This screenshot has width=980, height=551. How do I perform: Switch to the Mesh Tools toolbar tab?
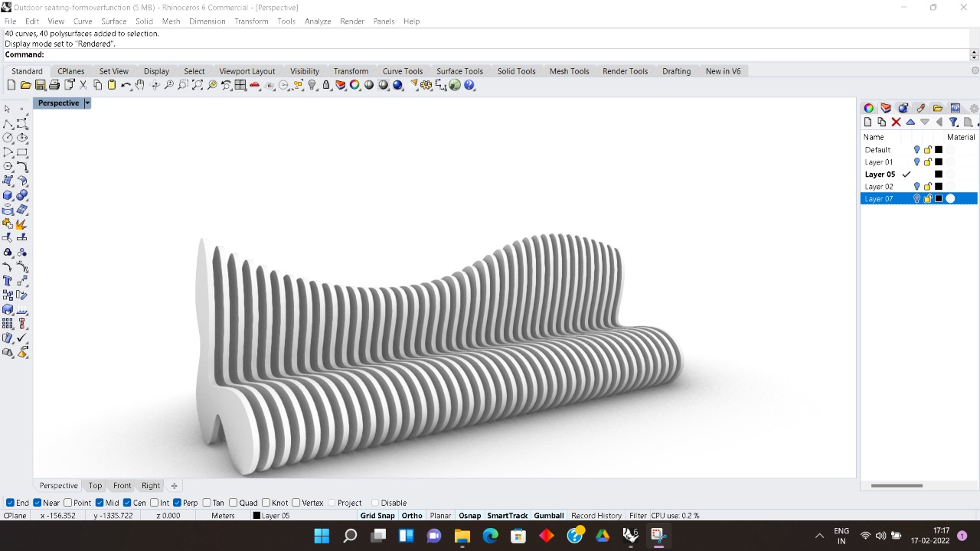point(569,71)
